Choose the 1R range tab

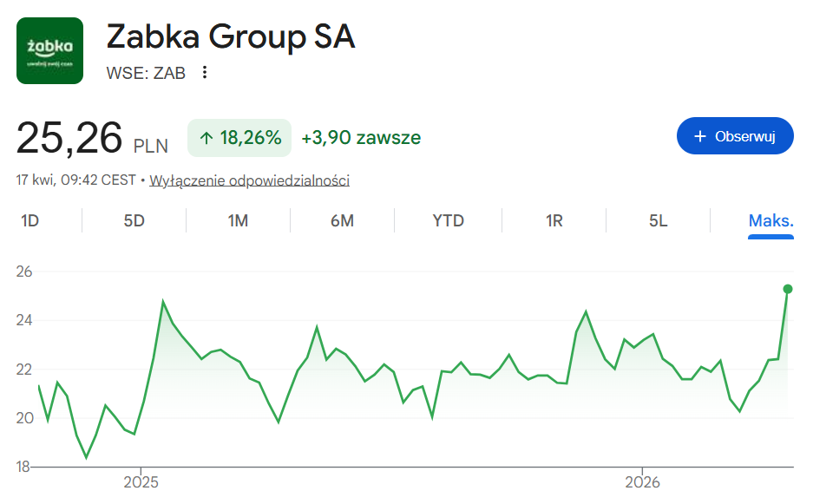554,220
